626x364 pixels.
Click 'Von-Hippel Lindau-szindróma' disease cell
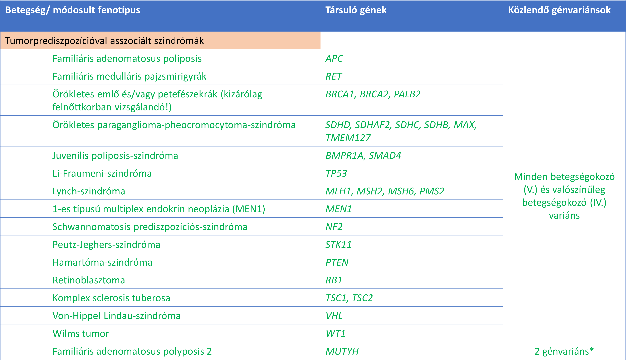pyautogui.click(x=116, y=316)
